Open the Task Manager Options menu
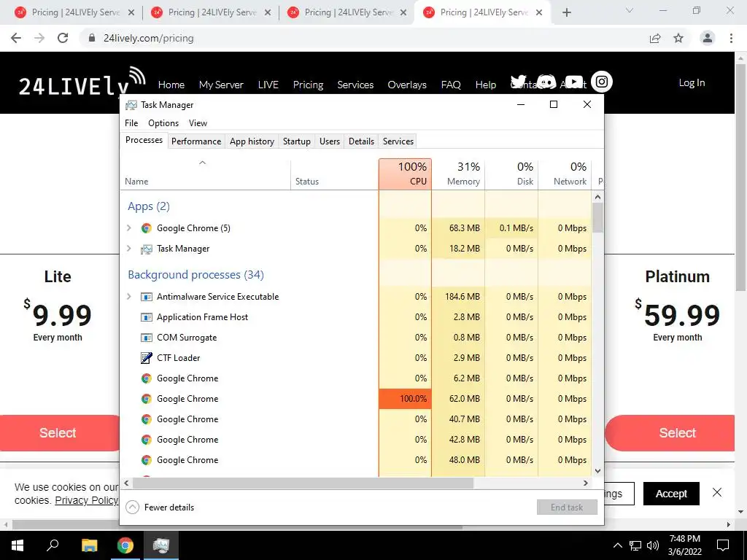The width and height of the screenshot is (747, 560). pos(163,122)
